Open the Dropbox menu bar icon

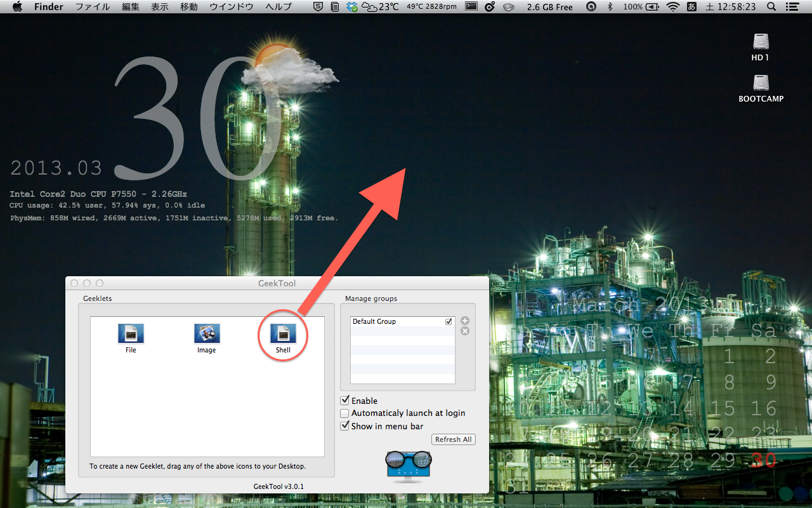[352, 7]
